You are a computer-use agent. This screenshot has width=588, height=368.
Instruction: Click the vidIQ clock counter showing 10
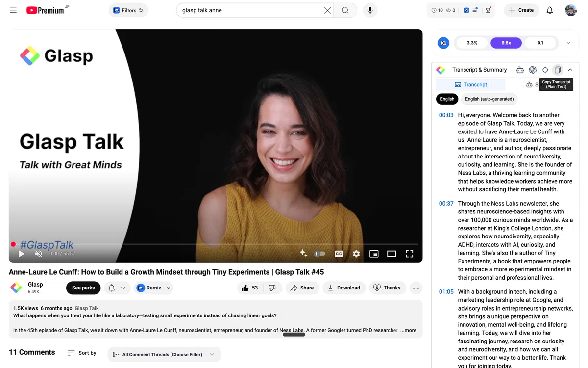click(x=437, y=10)
